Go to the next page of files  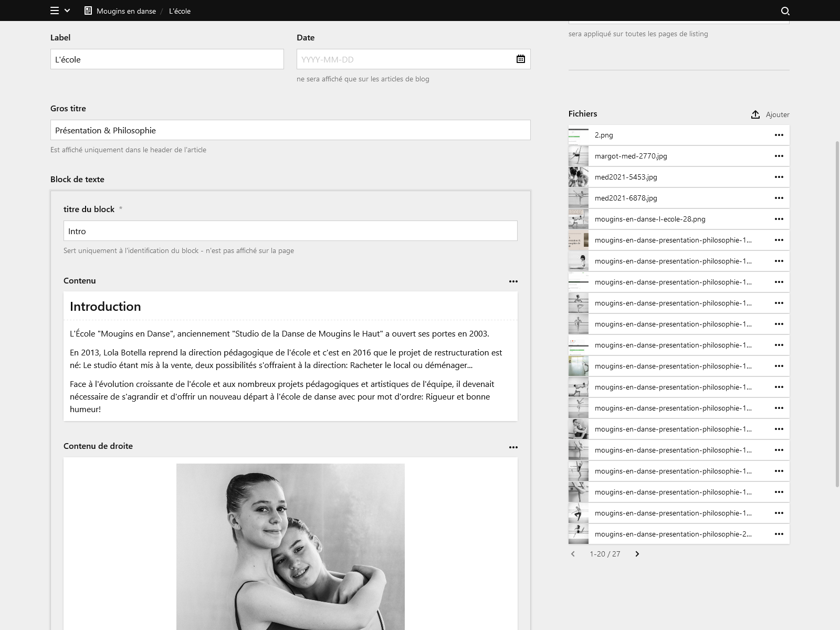[637, 554]
